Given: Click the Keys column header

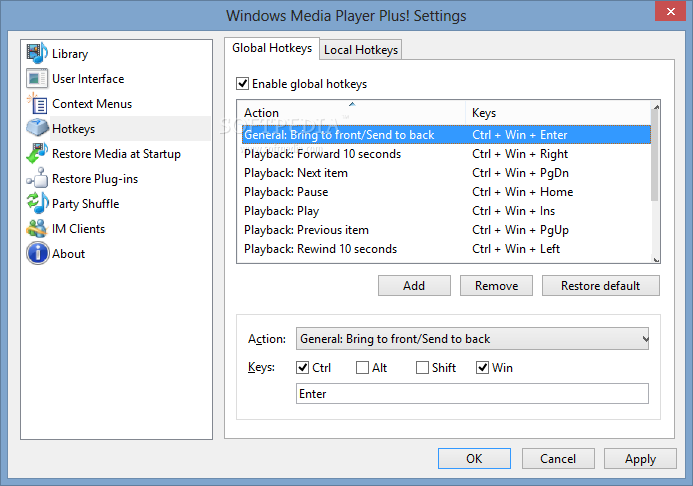Looking at the screenshot, I should click(x=558, y=113).
